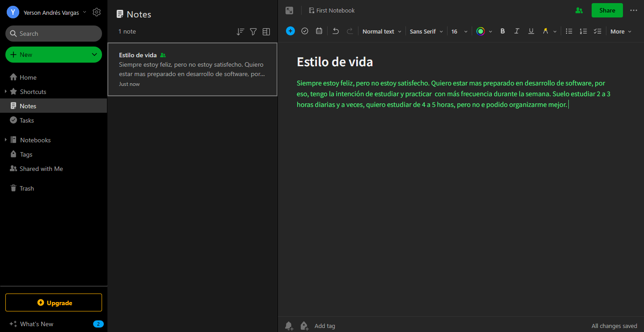Expand note to full screen

coord(290,10)
